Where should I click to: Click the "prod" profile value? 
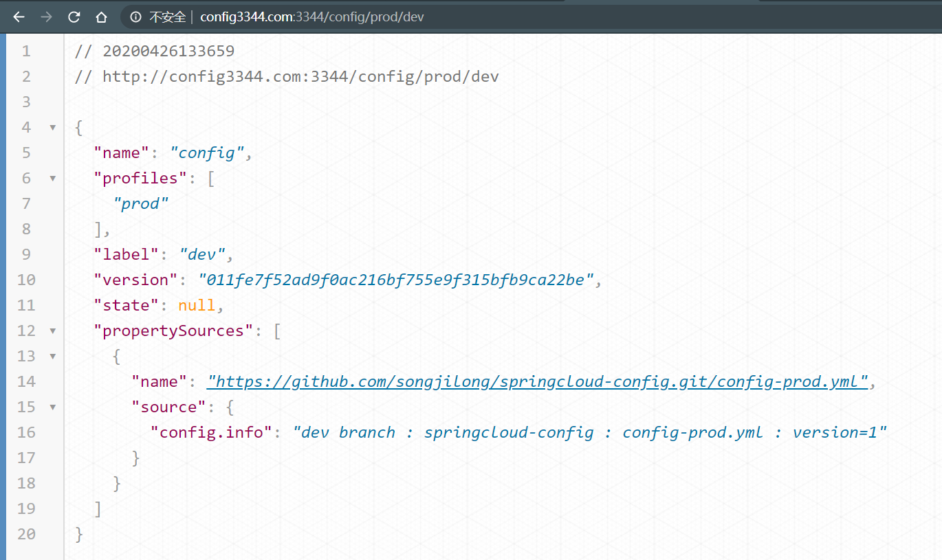pyautogui.click(x=141, y=203)
